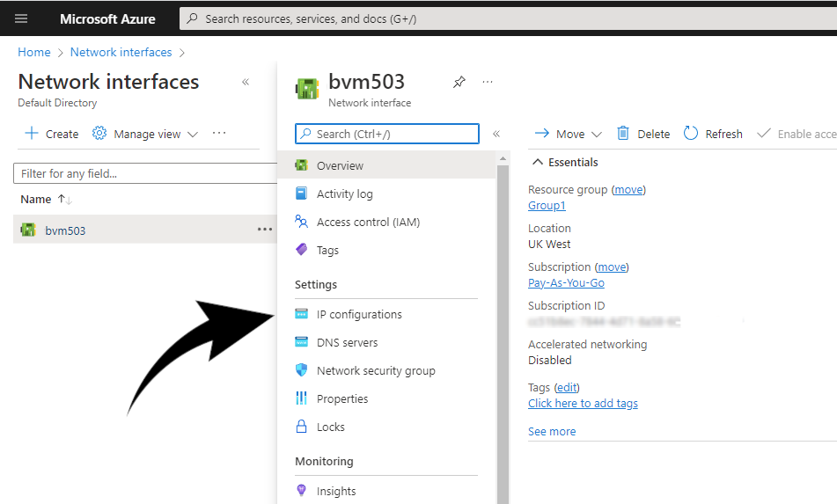Click edit link beside Tags

[567, 387]
